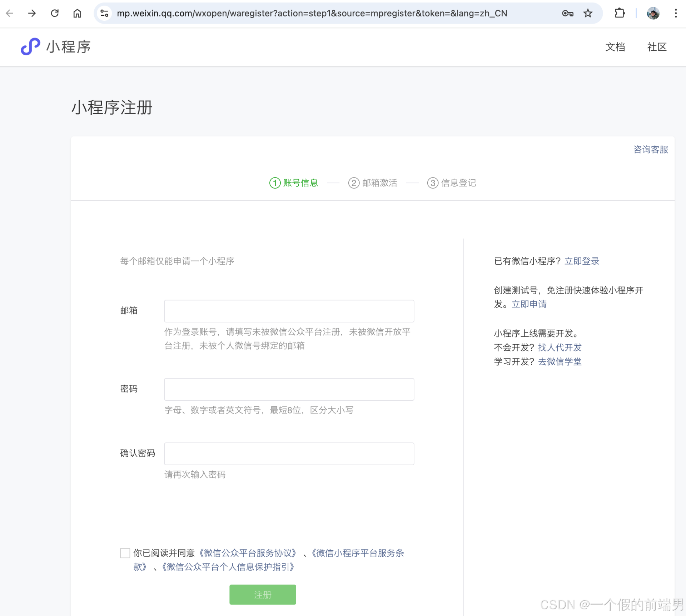Click the address bar URL
This screenshot has width=686, height=616.
[x=312, y=13]
